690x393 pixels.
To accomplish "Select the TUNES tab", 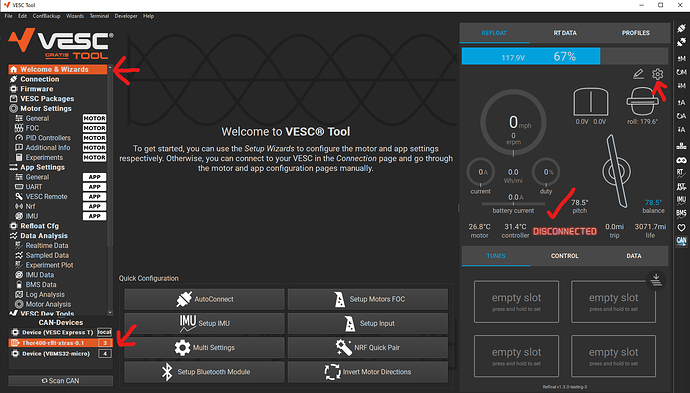I will 496,256.
